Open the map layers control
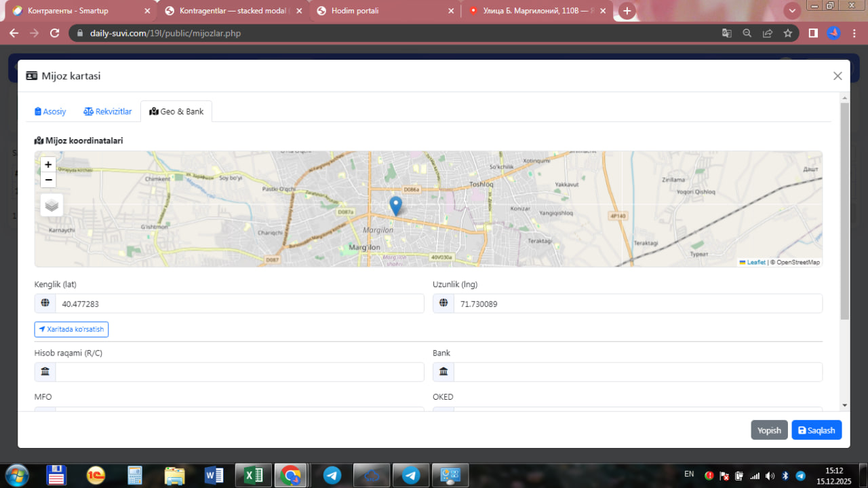Screen dimensions: 868x488 52,204
